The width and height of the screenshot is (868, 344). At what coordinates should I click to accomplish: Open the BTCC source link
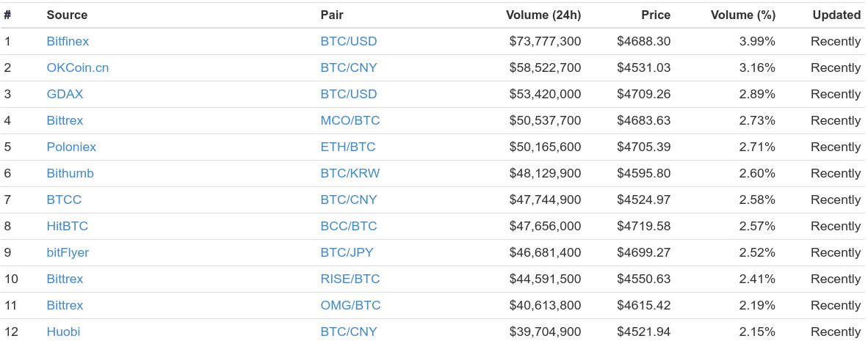pos(64,200)
